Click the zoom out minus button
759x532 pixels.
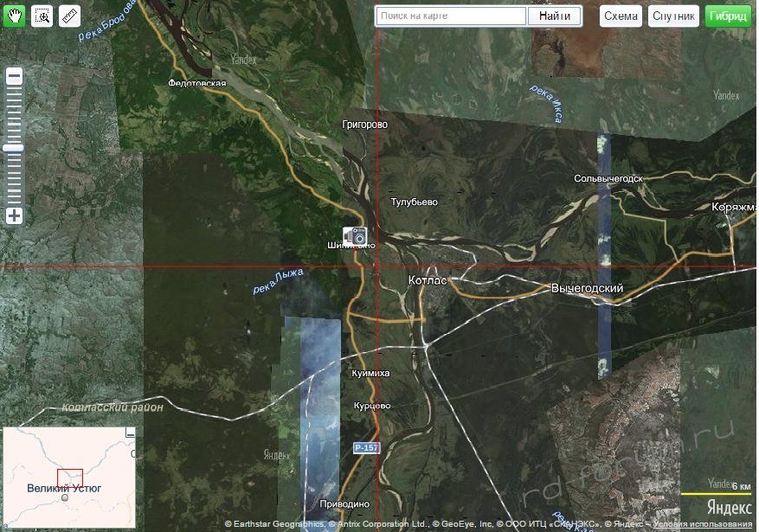[14, 76]
